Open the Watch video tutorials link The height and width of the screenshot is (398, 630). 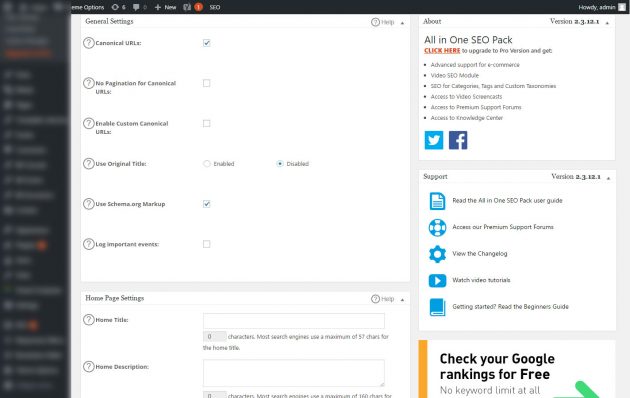click(481, 280)
